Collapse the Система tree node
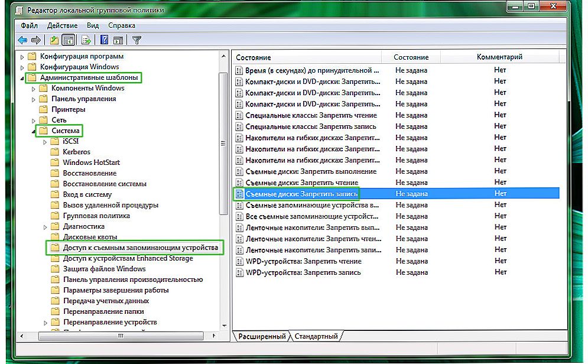588x364 pixels. (34, 131)
